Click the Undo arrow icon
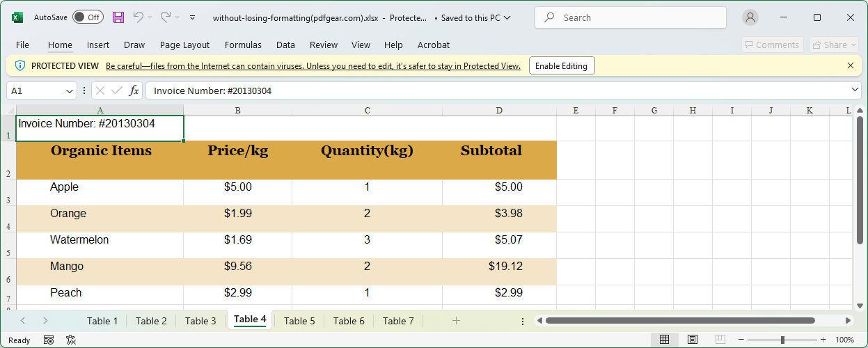The height and width of the screenshot is (348, 868). [x=138, y=17]
